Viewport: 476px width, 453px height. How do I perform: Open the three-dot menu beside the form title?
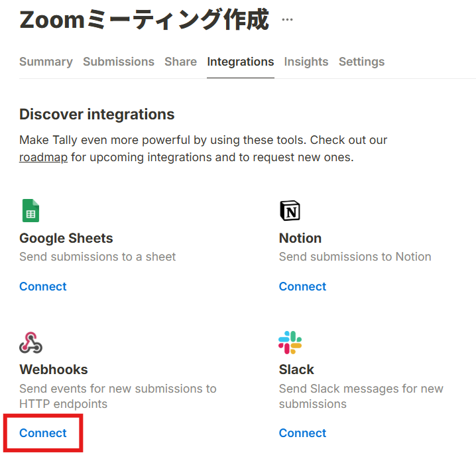(287, 20)
